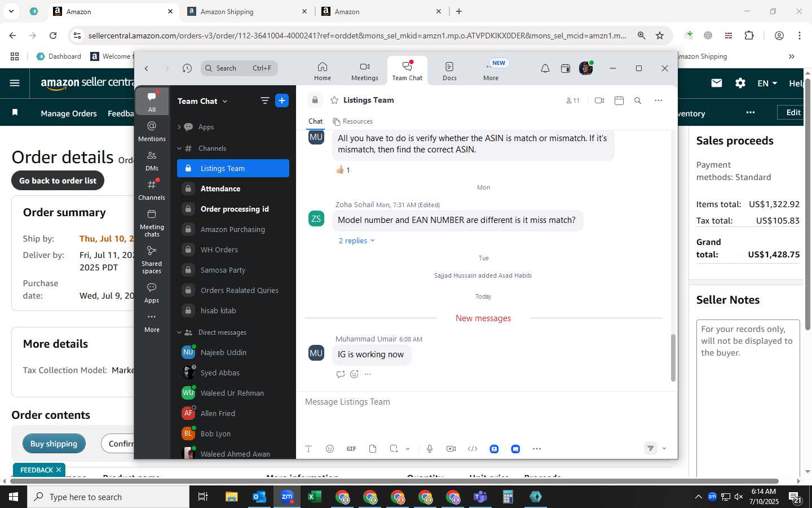Open DMs in sidebar
This screenshot has width=812, height=508.
(152, 160)
